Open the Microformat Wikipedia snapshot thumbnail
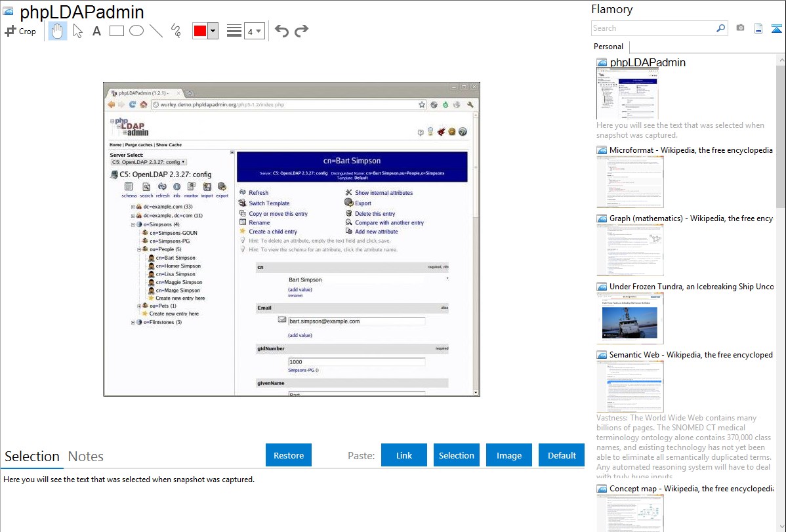Viewport: 786px width, 532px height. coord(630,182)
